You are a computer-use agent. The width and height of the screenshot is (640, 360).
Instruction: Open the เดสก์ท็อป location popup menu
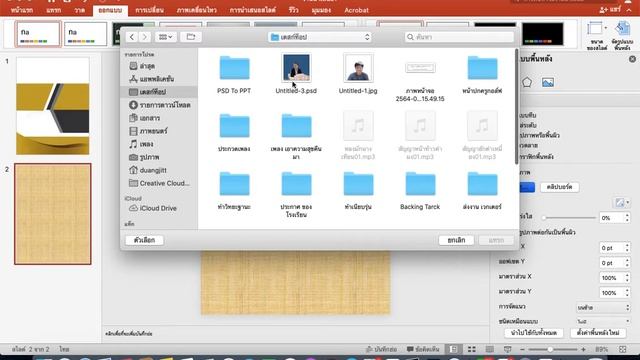[320, 37]
